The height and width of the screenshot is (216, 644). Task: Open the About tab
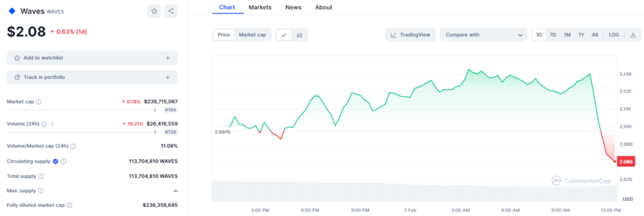coord(324,8)
